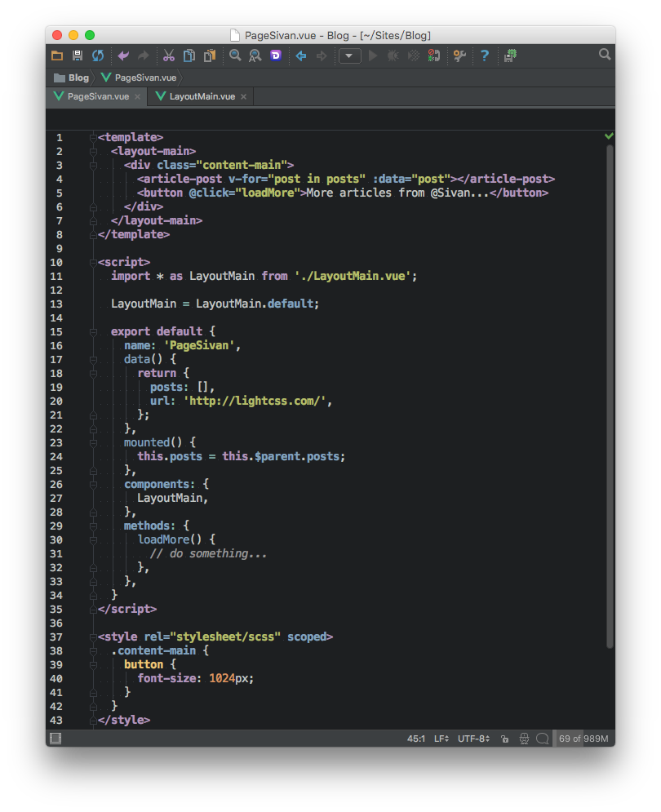Open Settings via the wrench icon

[459, 55]
